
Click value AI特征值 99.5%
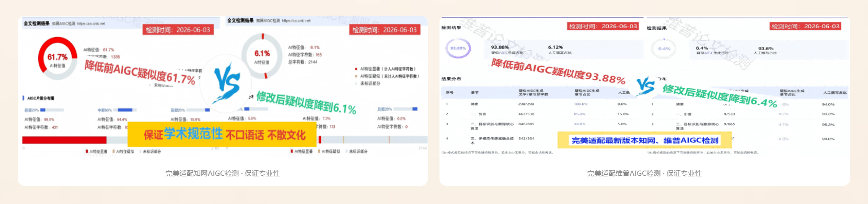pyautogui.click(x=39, y=119)
